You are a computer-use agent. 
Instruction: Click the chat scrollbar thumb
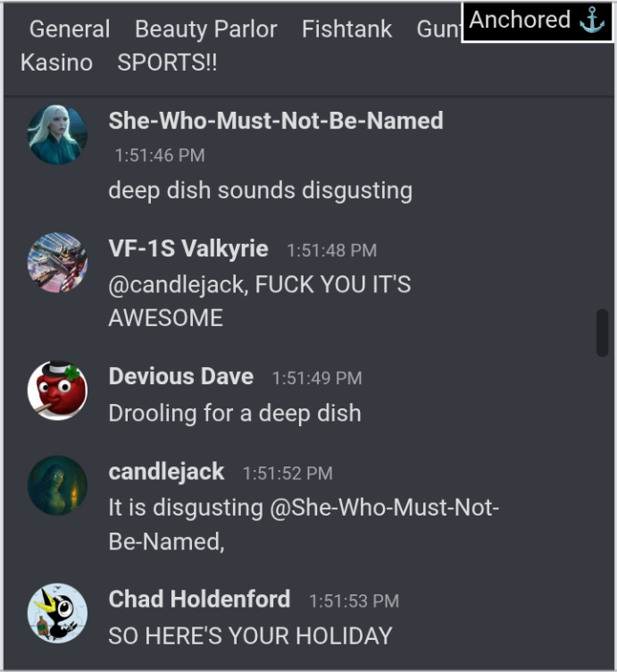click(x=603, y=332)
